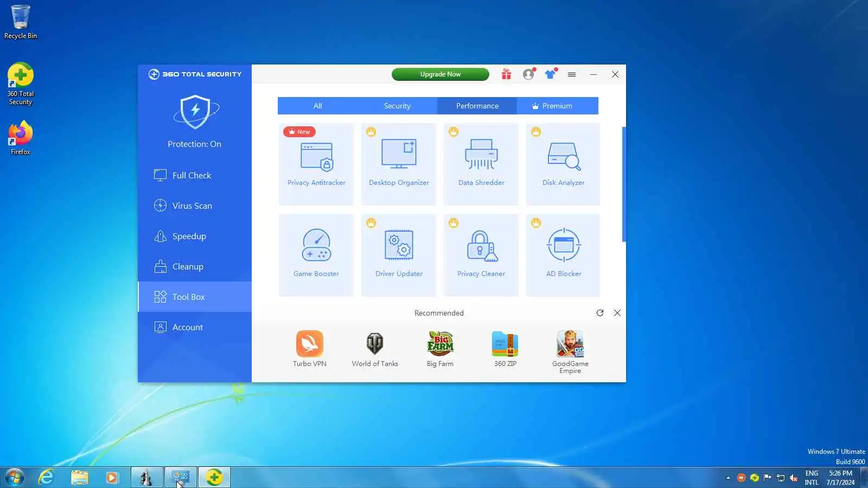This screenshot has width=868, height=488.
Task: Open Cleanup in the sidebar
Action: 195,266
